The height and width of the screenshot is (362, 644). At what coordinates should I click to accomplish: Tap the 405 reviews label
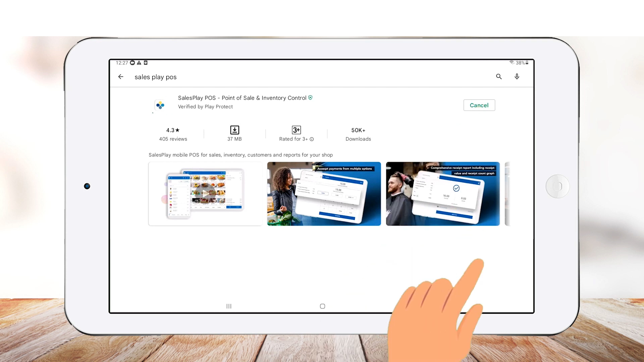pos(173,139)
